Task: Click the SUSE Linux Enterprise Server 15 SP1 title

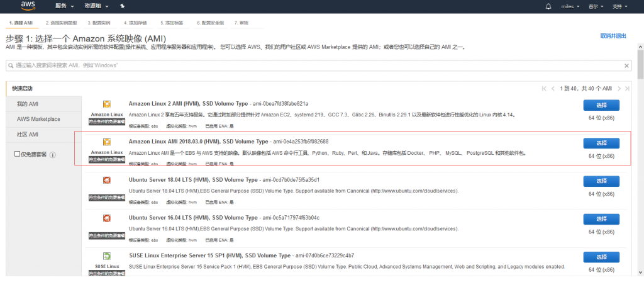Action: pyautogui.click(x=209, y=255)
